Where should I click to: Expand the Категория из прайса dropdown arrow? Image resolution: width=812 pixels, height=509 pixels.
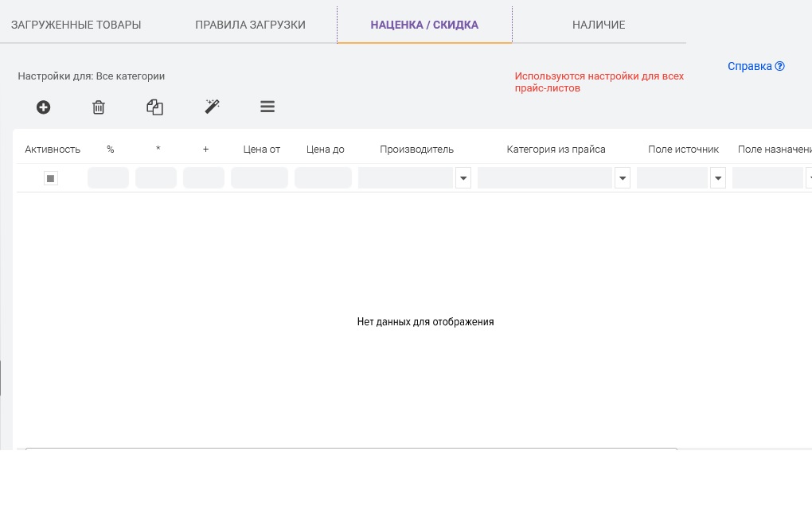pos(623,178)
